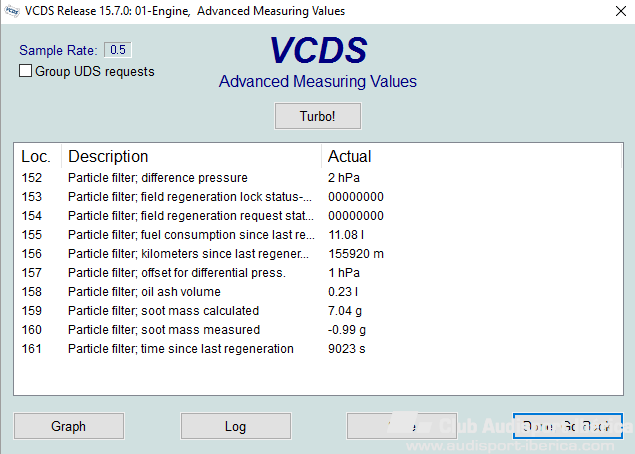Click the -0.99 g value
The image size is (635, 454).
[x=347, y=330]
